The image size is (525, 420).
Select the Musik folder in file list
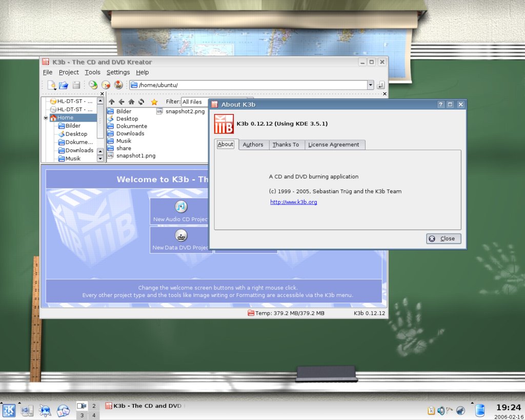119,141
